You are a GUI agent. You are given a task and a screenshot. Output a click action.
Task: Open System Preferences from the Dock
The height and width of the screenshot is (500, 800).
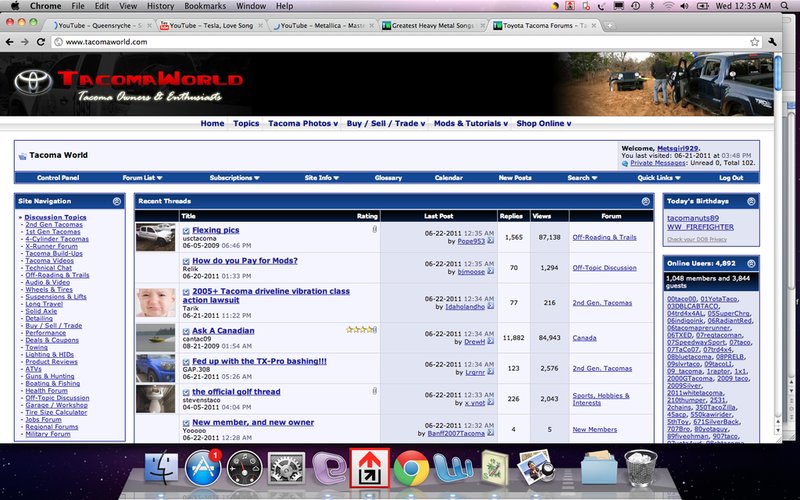pyautogui.click(x=286, y=467)
